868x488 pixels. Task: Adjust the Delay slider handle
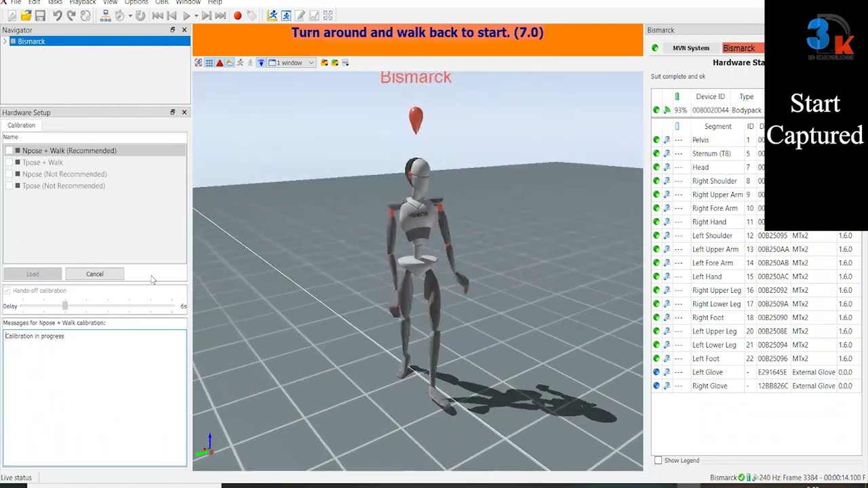tap(65, 306)
